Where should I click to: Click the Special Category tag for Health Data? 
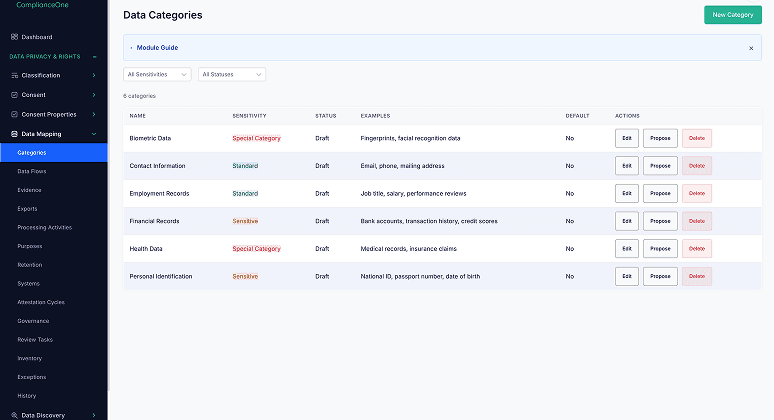click(x=256, y=249)
